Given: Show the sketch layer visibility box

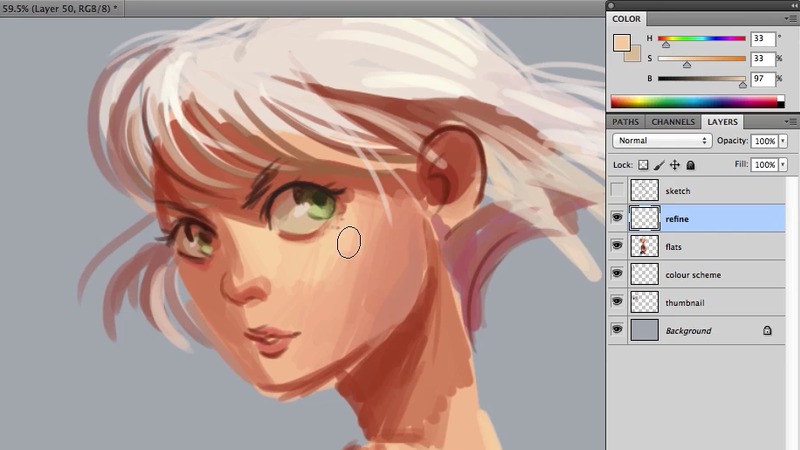Looking at the screenshot, I should coord(617,190).
